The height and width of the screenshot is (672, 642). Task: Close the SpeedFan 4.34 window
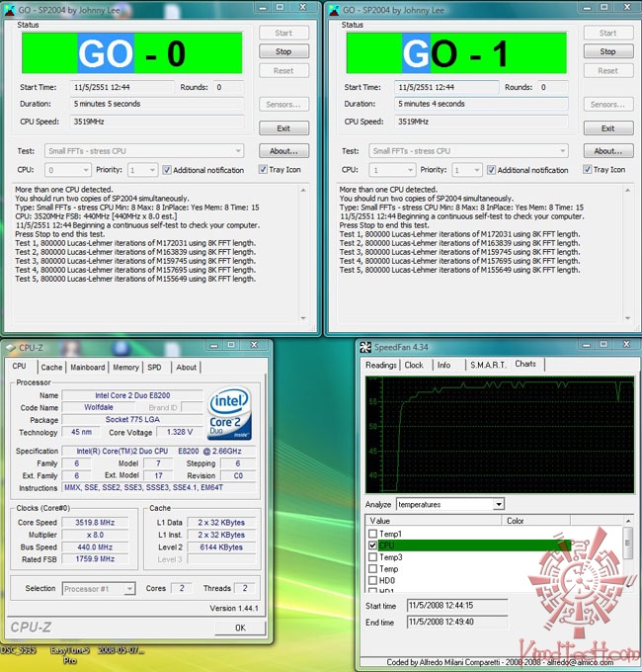click(626, 344)
